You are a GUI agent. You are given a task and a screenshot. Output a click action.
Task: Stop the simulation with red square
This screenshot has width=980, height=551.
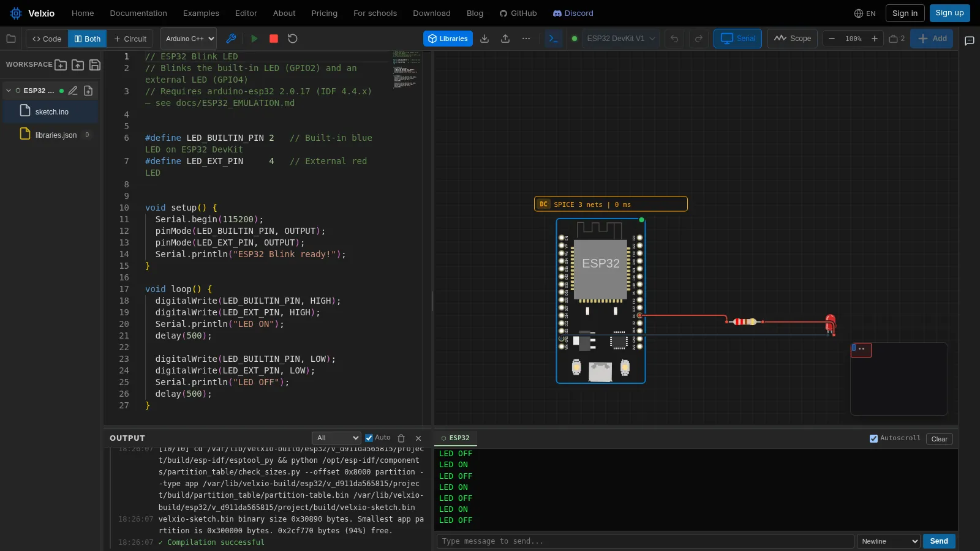click(x=274, y=39)
